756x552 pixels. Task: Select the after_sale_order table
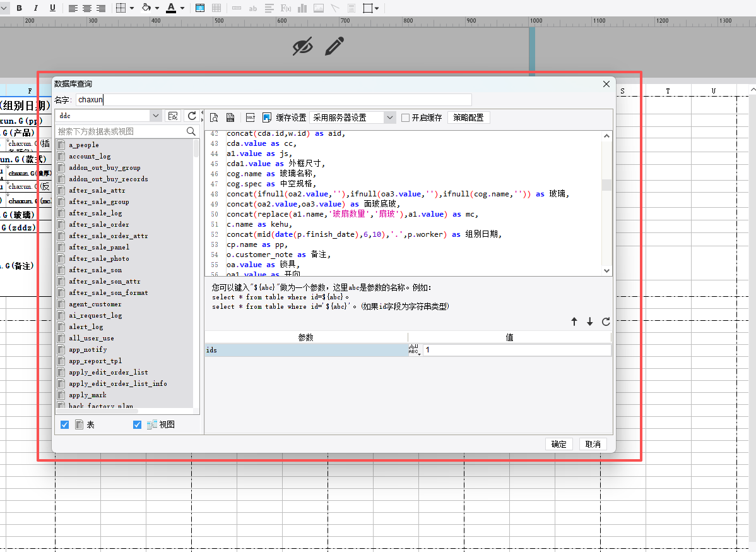click(x=99, y=224)
